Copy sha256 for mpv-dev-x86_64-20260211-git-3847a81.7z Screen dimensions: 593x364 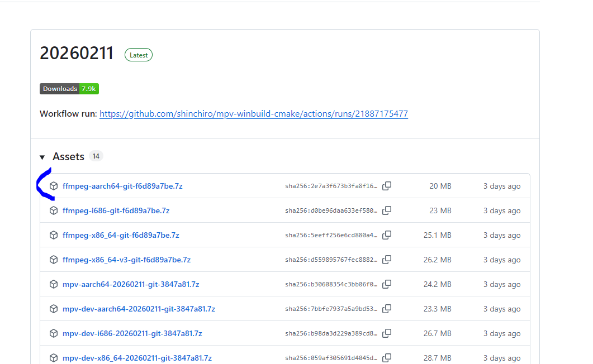pos(387,358)
